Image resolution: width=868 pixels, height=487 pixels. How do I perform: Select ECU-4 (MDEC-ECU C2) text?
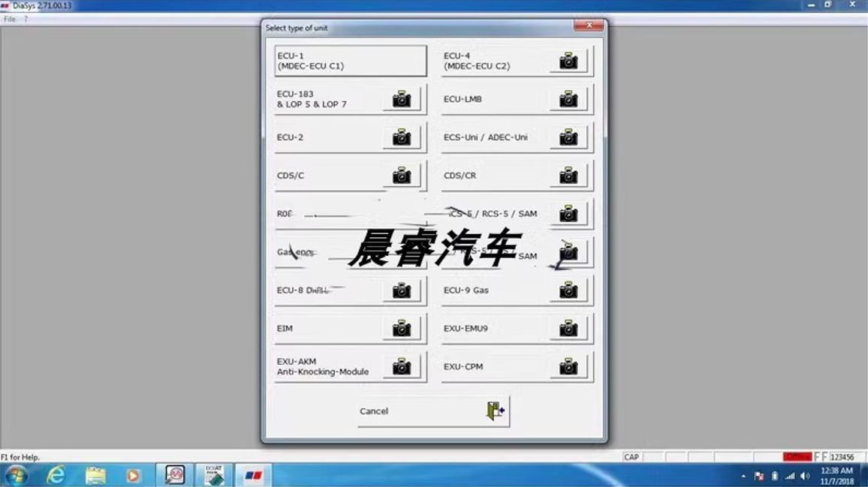pos(477,61)
